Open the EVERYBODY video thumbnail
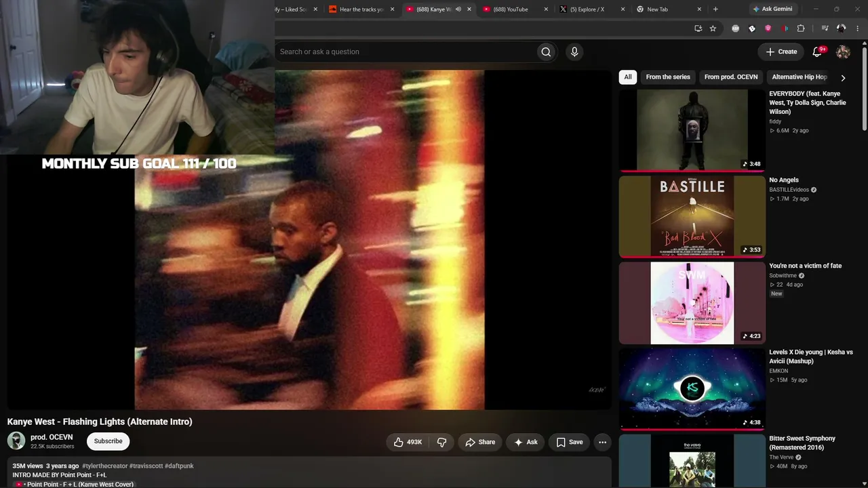868x488 pixels. [692, 130]
